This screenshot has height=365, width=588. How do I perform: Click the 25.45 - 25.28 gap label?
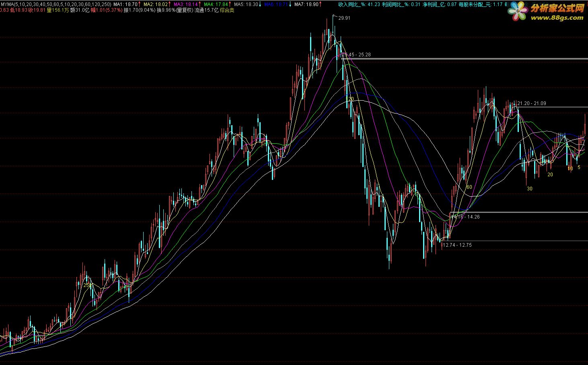(356, 54)
